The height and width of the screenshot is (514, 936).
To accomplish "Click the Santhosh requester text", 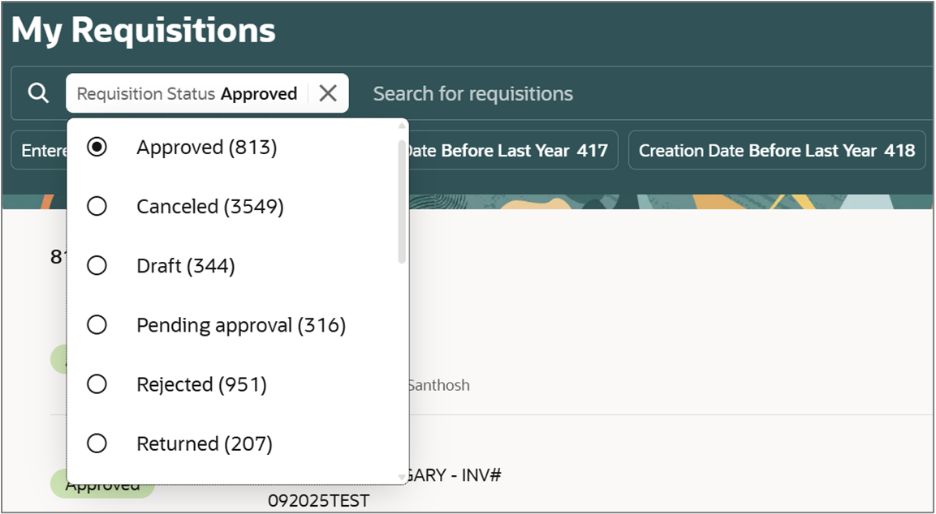I will point(438,386).
